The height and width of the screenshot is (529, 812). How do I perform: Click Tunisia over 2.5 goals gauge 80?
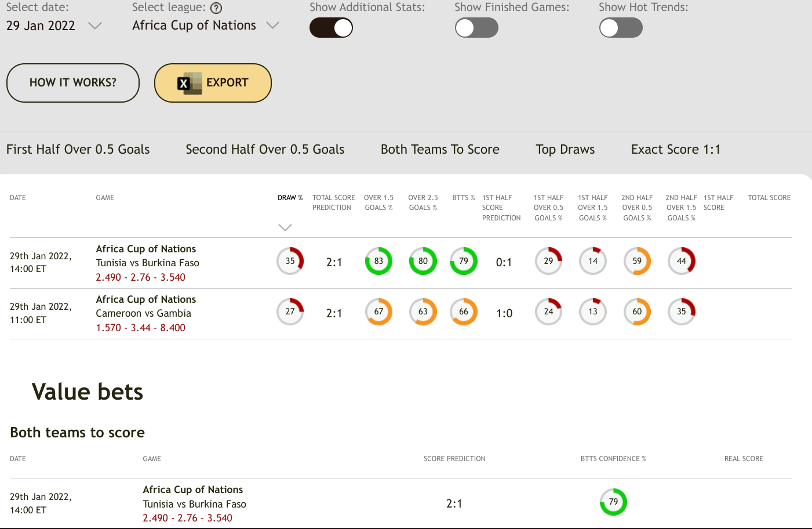pos(423,261)
